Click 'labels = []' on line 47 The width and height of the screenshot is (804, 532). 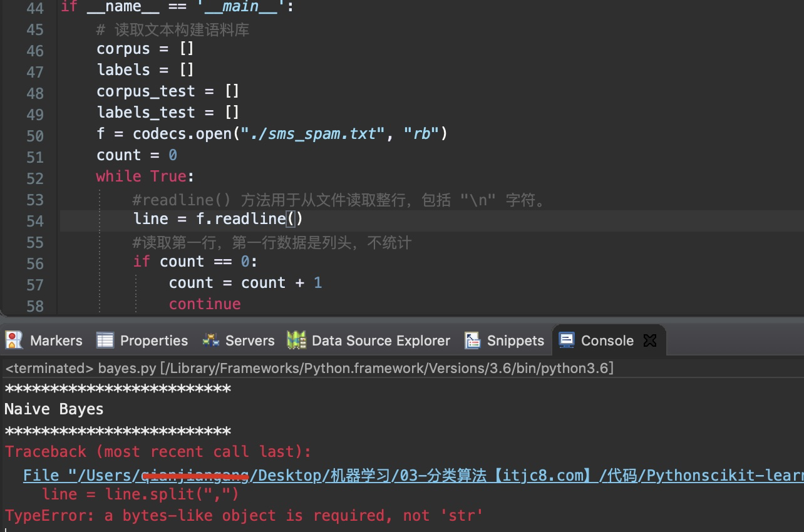[145, 70]
